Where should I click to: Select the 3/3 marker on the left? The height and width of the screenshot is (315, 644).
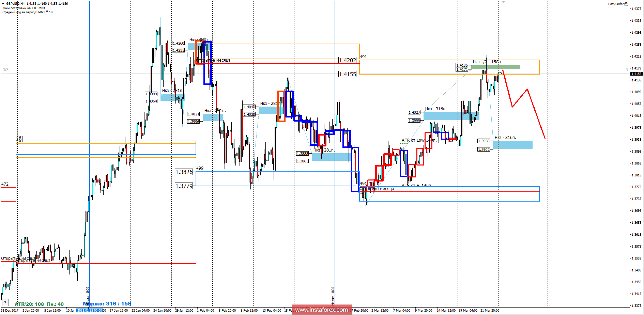[x=6, y=69]
